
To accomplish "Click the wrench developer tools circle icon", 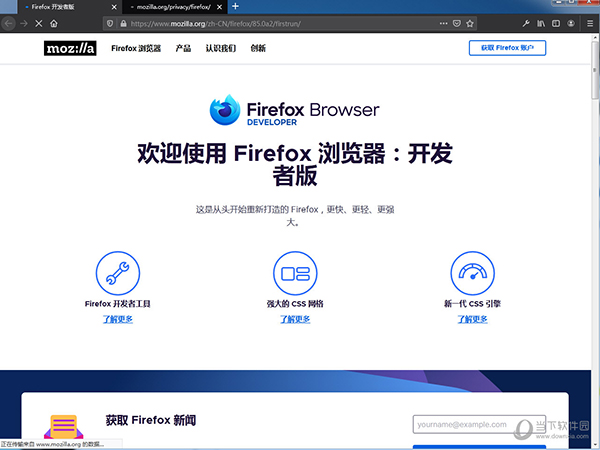I will click(118, 273).
